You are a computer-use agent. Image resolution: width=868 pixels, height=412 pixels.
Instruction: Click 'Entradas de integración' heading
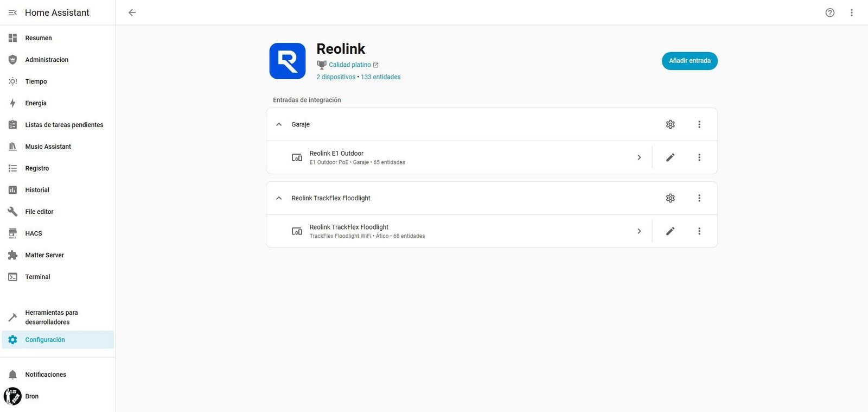(307, 100)
